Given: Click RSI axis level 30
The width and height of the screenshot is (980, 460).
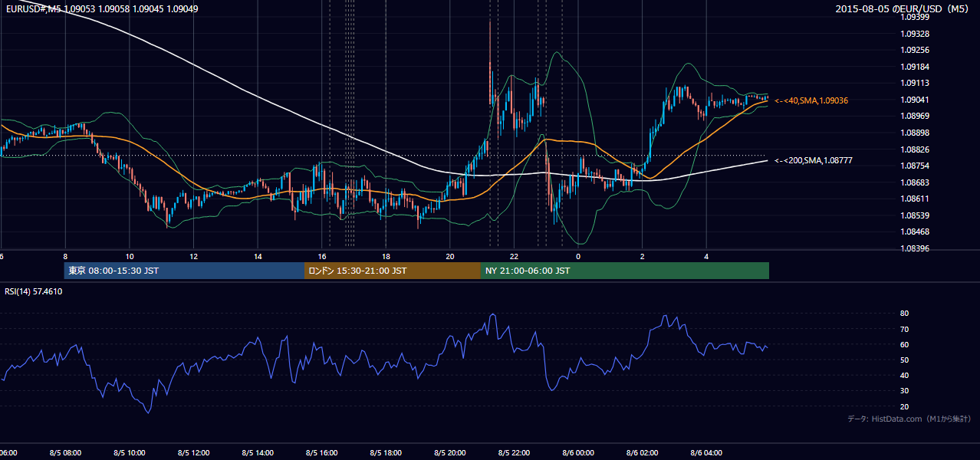Looking at the screenshot, I should pyautogui.click(x=905, y=391).
